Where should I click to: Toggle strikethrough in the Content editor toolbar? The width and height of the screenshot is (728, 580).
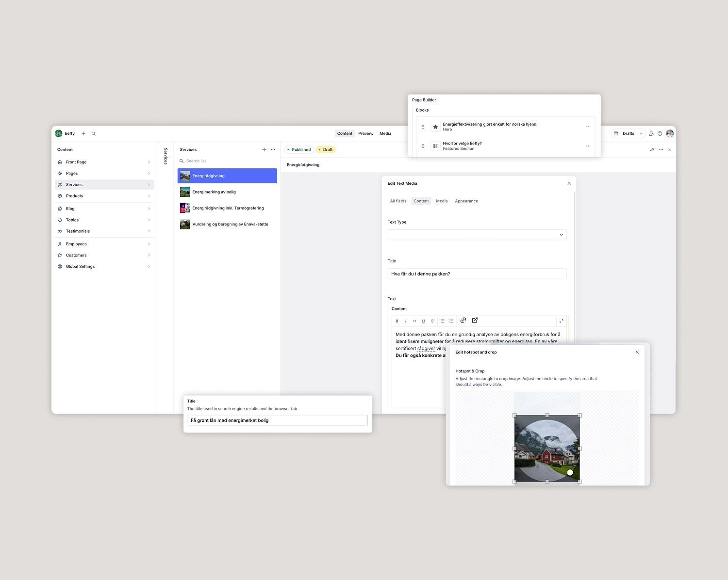click(x=432, y=321)
